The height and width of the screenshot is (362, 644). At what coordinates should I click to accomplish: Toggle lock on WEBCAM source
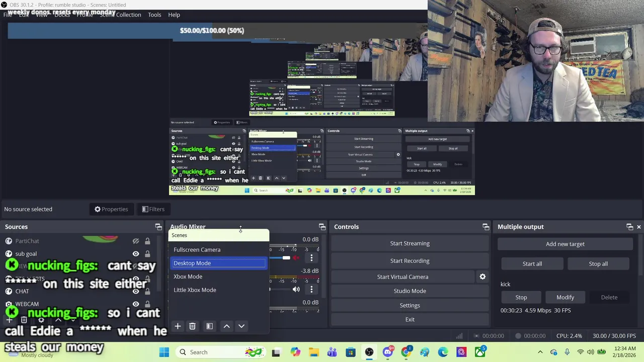tap(147, 304)
